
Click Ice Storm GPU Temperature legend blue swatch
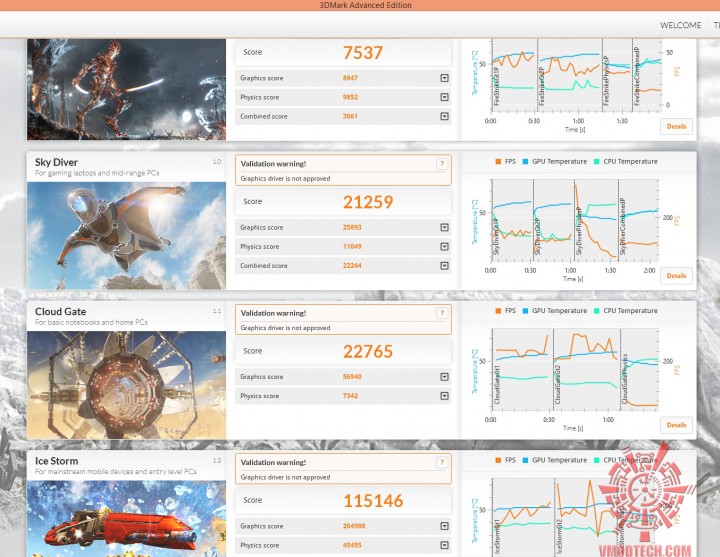[525, 460]
